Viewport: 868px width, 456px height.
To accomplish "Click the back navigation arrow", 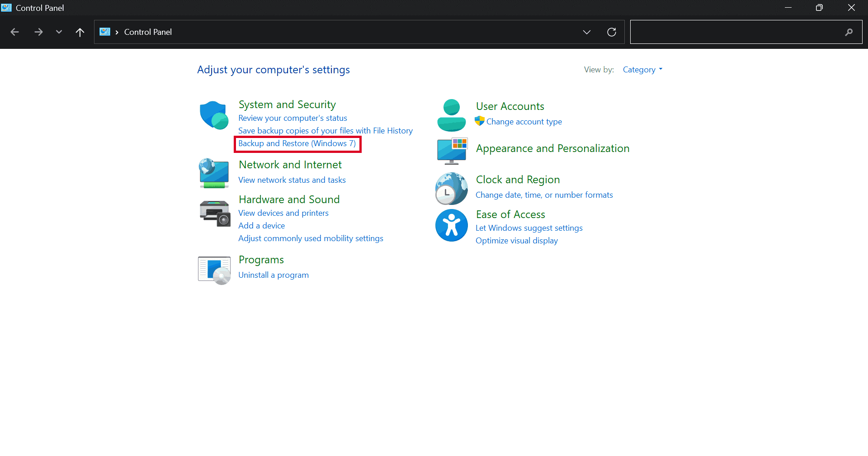I will (14, 32).
